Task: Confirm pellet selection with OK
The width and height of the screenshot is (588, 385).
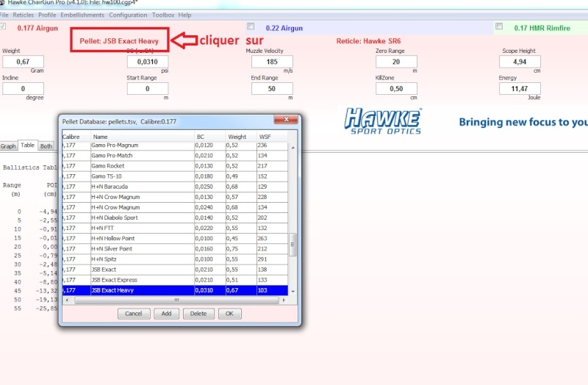Action: [229, 314]
